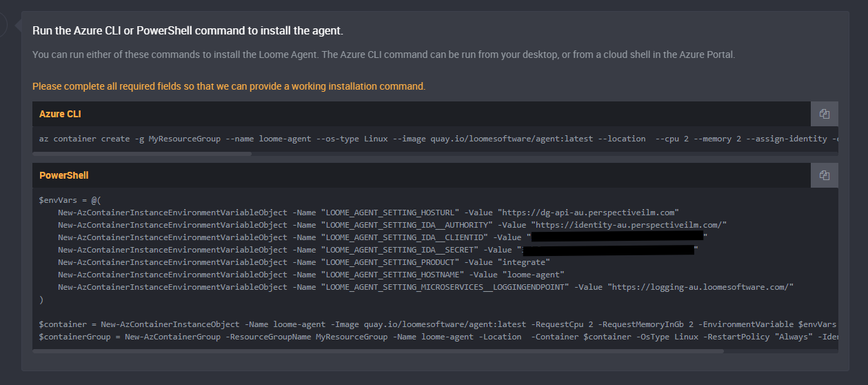
Task: Click the 'Run the Azure CLI or PowerShell' heading
Action: pyautogui.click(x=188, y=30)
